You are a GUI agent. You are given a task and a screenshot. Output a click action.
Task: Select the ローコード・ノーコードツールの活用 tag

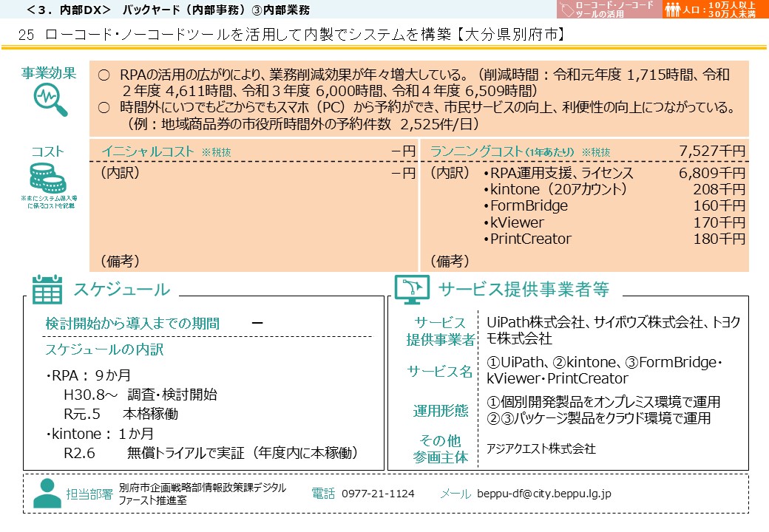[x=609, y=10]
